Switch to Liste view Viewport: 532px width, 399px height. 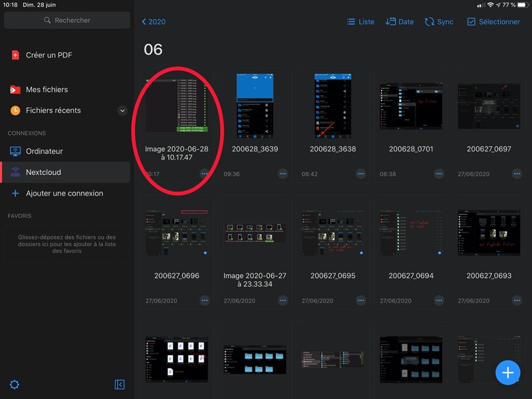(x=360, y=22)
